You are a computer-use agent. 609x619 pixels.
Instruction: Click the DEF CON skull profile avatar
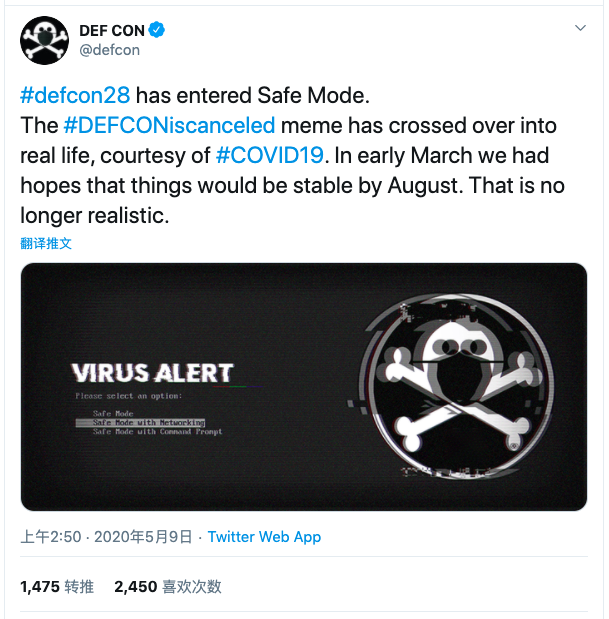tap(43, 40)
